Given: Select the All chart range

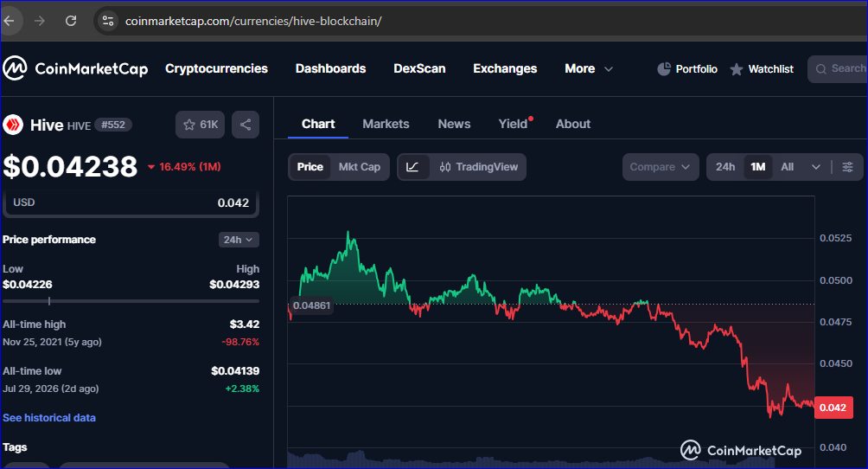Looking at the screenshot, I should click(788, 167).
